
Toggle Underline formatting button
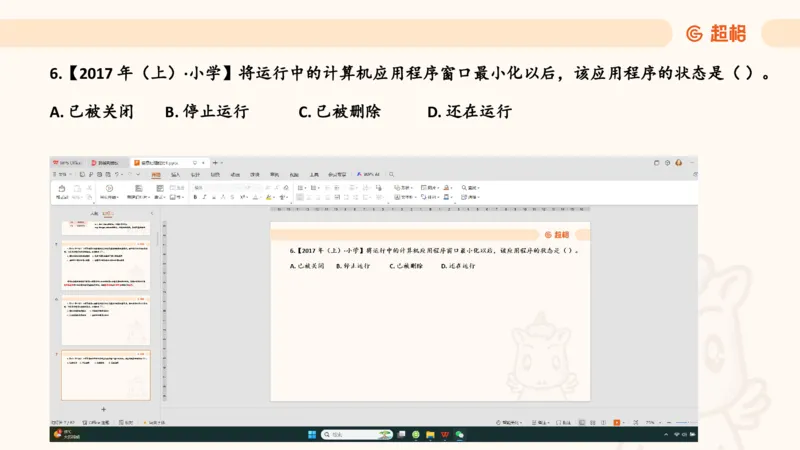pyautogui.click(x=214, y=197)
